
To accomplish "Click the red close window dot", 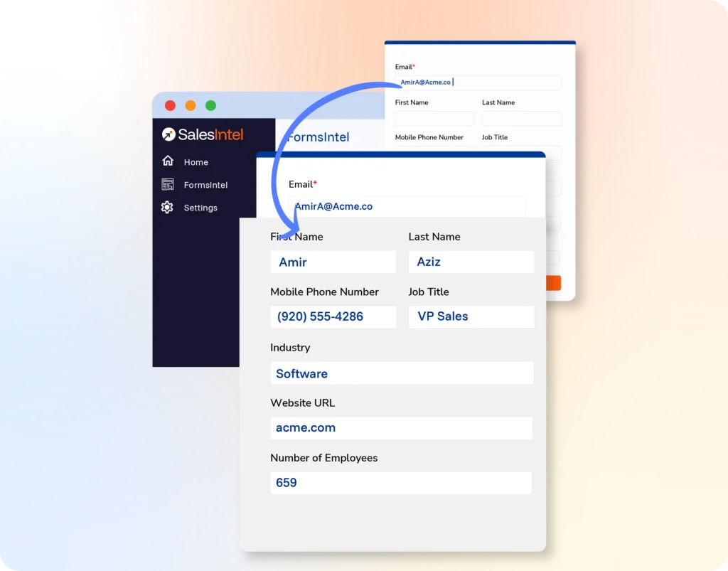I will coord(171,106).
